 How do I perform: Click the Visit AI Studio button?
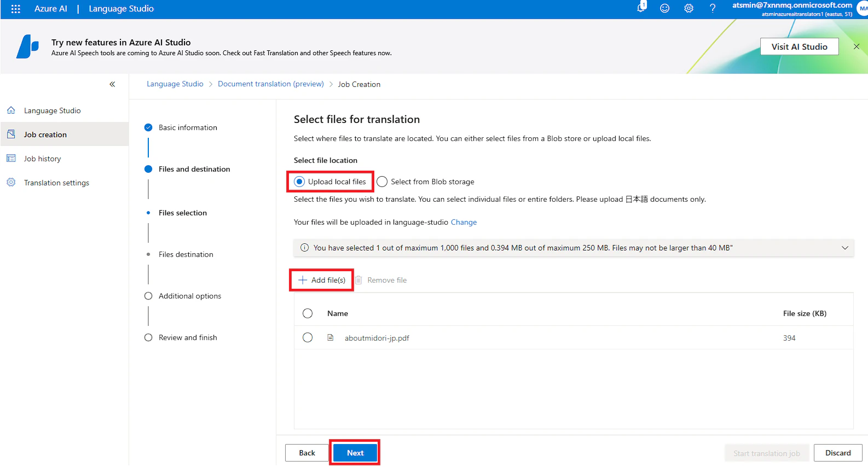coord(800,46)
